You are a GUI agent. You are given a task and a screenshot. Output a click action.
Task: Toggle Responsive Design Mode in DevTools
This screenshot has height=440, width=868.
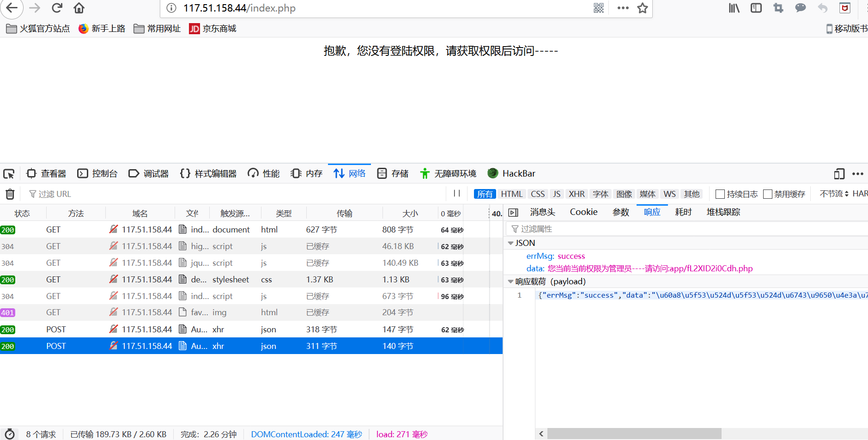coord(839,174)
